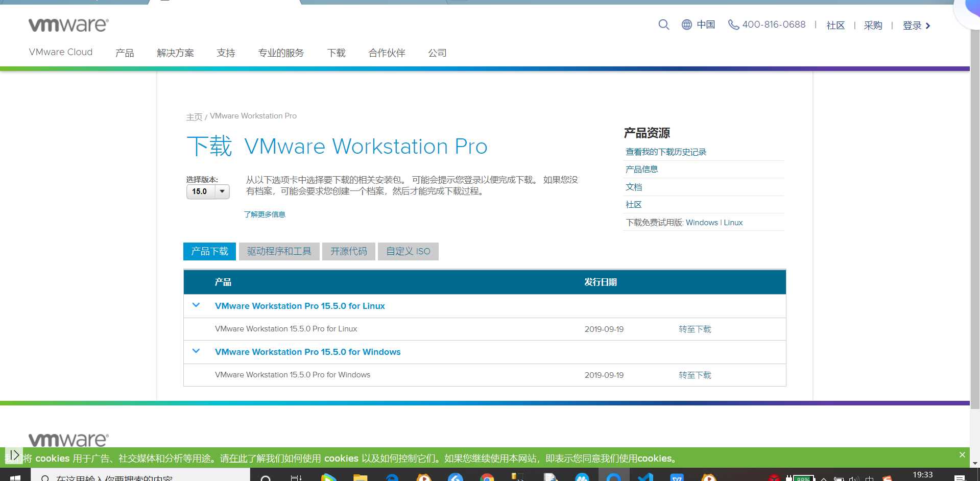Click the text VMware Workstation 15.5.0 Pro for Windows
Image resolution: width=980 pixels, height=481 pixels.
(293, 375)
